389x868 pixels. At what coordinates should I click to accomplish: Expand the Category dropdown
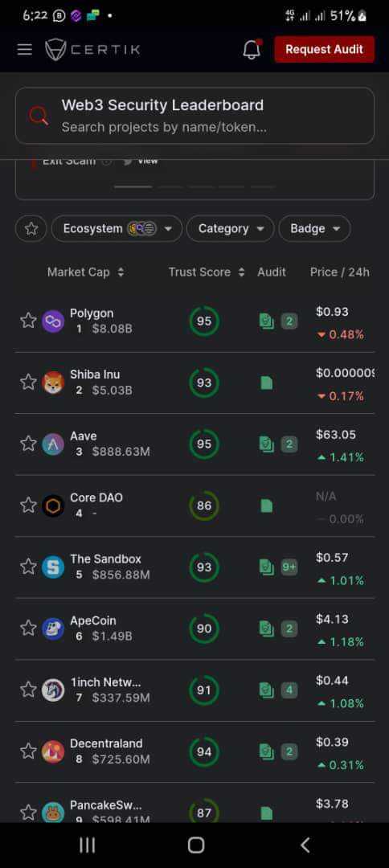coord(230,228)
